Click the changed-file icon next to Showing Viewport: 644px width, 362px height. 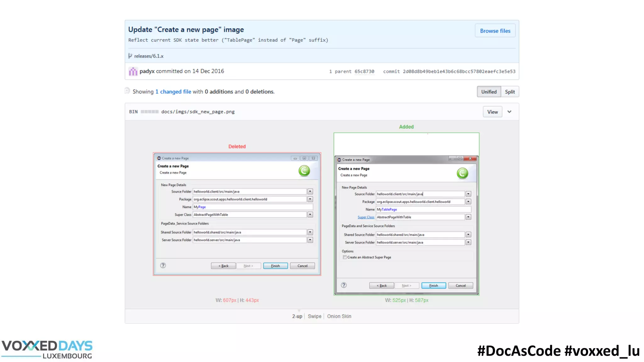[x=127, y=91]
